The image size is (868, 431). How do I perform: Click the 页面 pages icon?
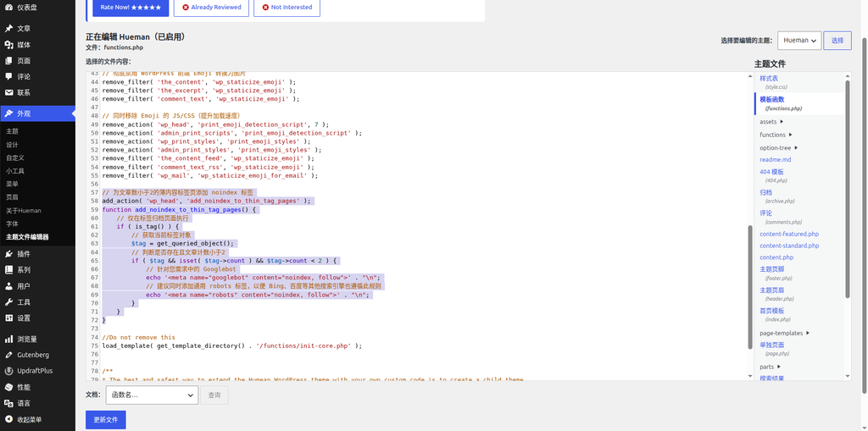pyautogui.click(x=8, y=61)
